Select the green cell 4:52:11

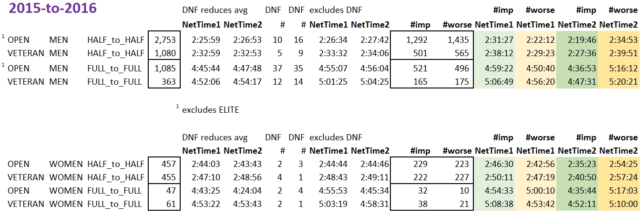(x=577, y=205)
